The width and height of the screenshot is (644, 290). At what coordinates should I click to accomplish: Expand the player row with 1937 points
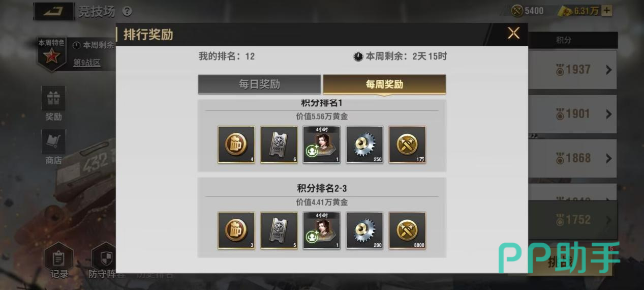pos(572,70)
